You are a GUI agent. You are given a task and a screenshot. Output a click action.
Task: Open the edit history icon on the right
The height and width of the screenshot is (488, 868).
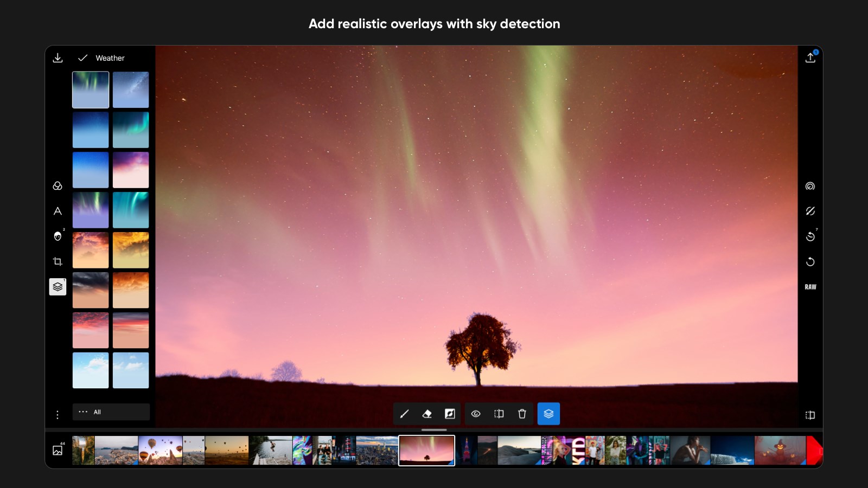pos(810,236)
